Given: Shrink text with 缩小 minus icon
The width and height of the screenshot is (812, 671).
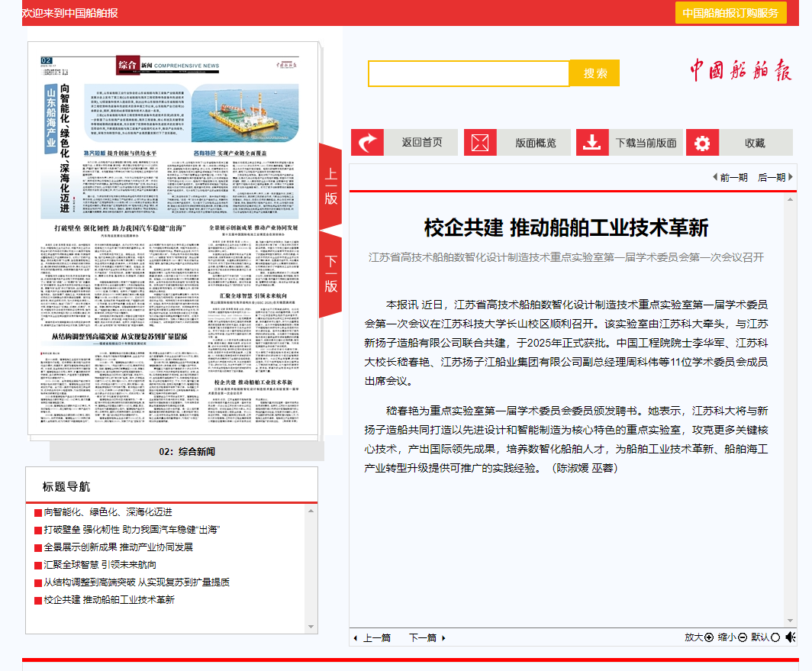Looking at the screenshot, I should coord(742,637).
